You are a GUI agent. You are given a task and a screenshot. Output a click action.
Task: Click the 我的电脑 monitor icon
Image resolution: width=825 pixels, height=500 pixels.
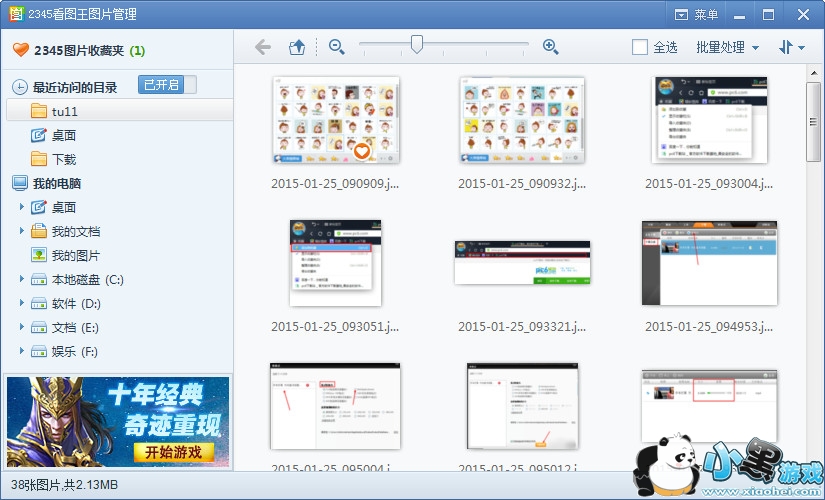point(19,183)
